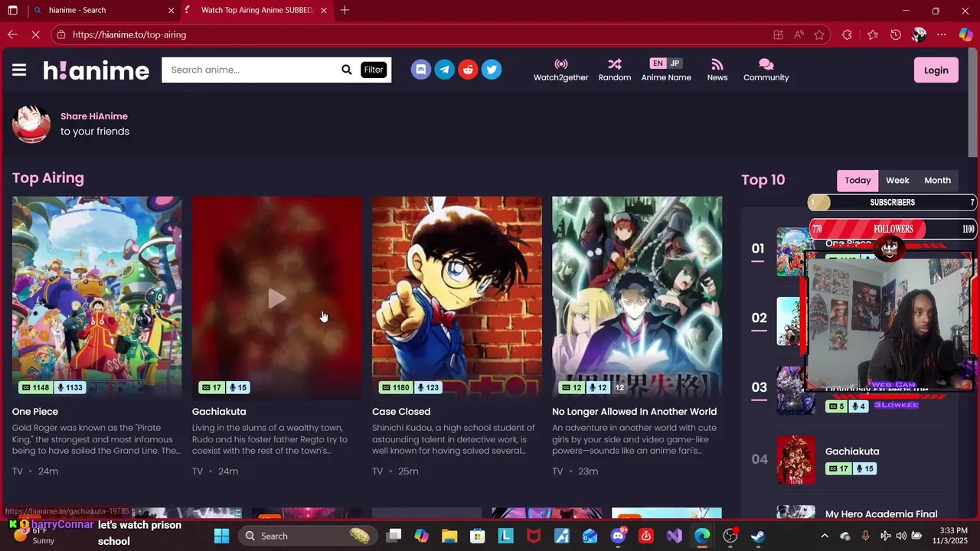Show Top 10 for the Month
The height and width of the screenshot is (551, 980).
pos(937,181)
